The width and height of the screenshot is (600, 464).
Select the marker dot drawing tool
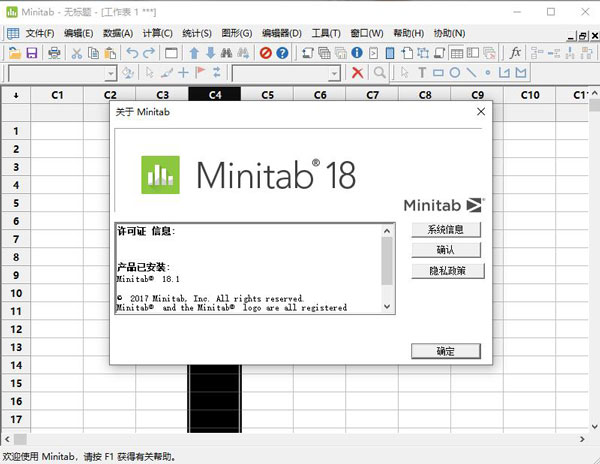[488, 73]
